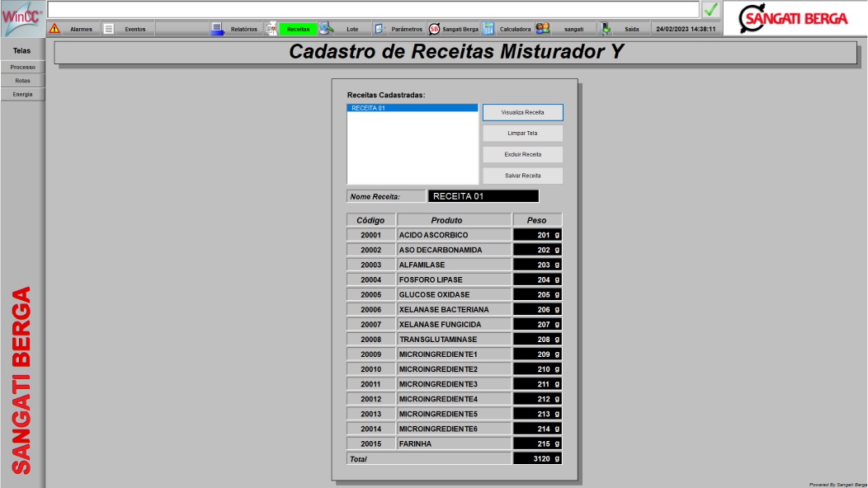Click the Nome Receita input field
The height and width of the screenshot is (488, 868).
pos(484,196)
